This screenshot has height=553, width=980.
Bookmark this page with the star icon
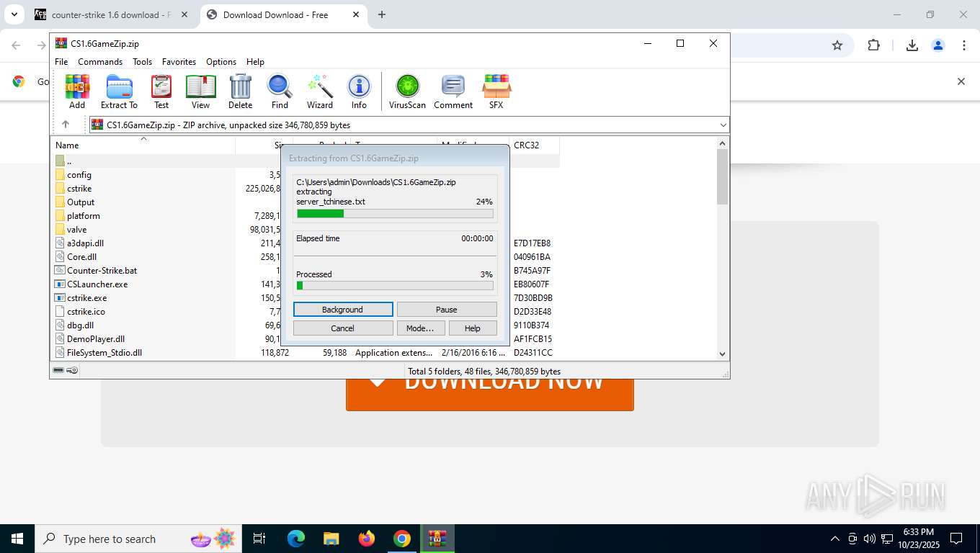[837, 45]
